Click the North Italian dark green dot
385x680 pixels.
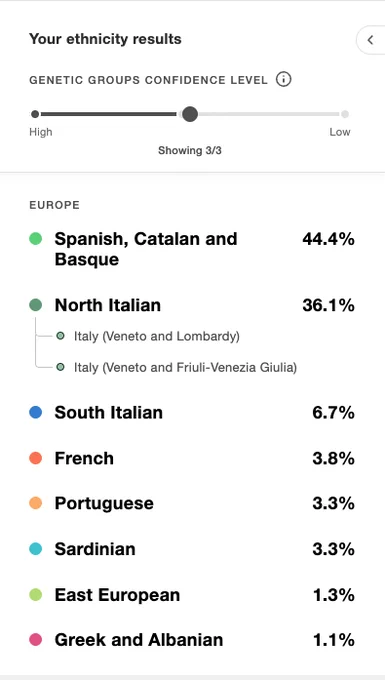(36, 305)
